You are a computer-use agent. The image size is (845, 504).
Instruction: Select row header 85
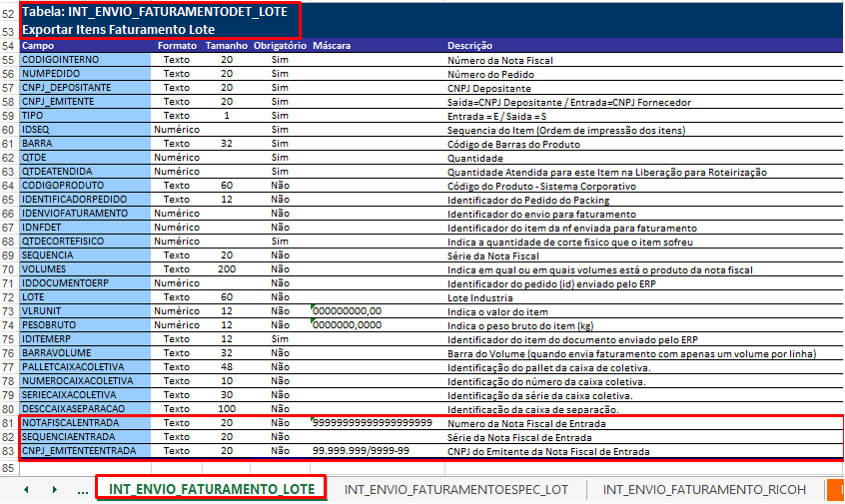[x=9, y=468]
